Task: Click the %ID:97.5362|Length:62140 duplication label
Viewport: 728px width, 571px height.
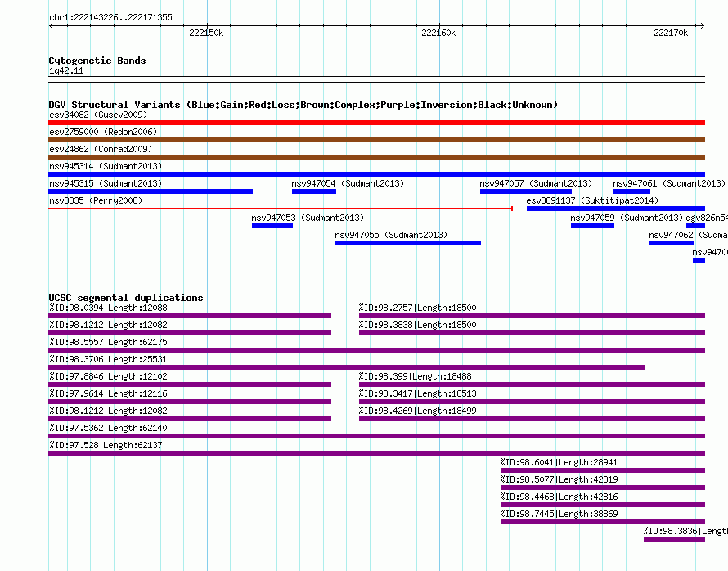Action: [108, 428]
